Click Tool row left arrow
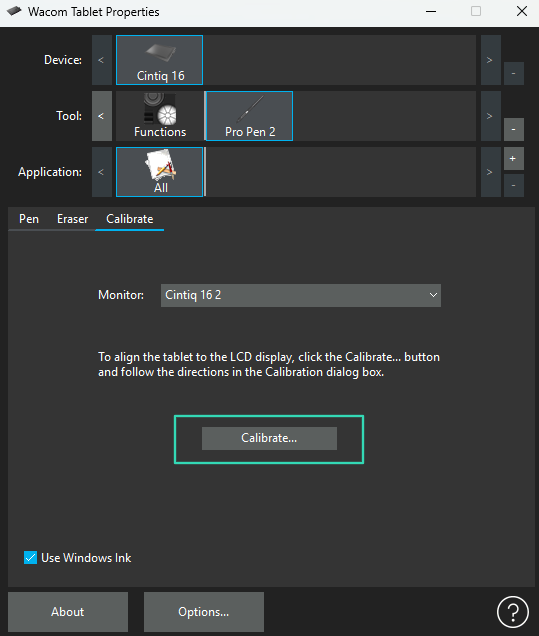Viewport: 539px width, 636px height. [102, 116]
